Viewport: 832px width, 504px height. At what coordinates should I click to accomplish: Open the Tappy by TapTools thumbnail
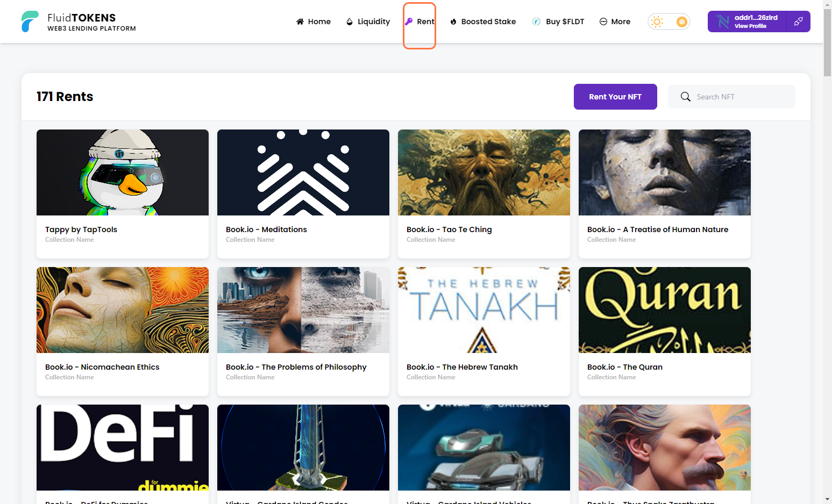123,172
